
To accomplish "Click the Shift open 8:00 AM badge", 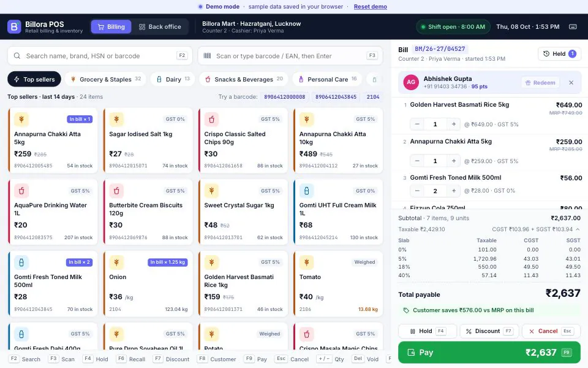I will [x=453, y=26].
